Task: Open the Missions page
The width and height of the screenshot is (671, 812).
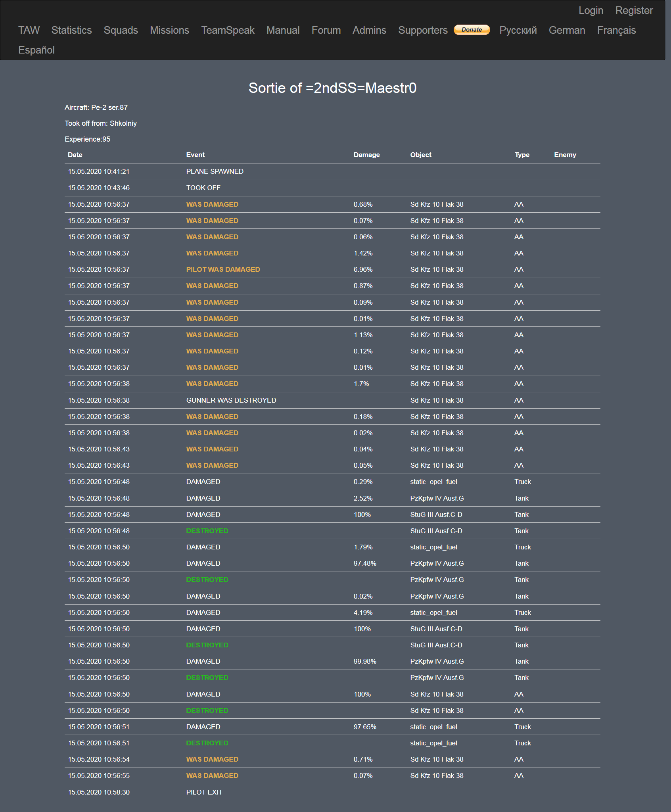Action: pyautogui.click(x=169, y=30)
